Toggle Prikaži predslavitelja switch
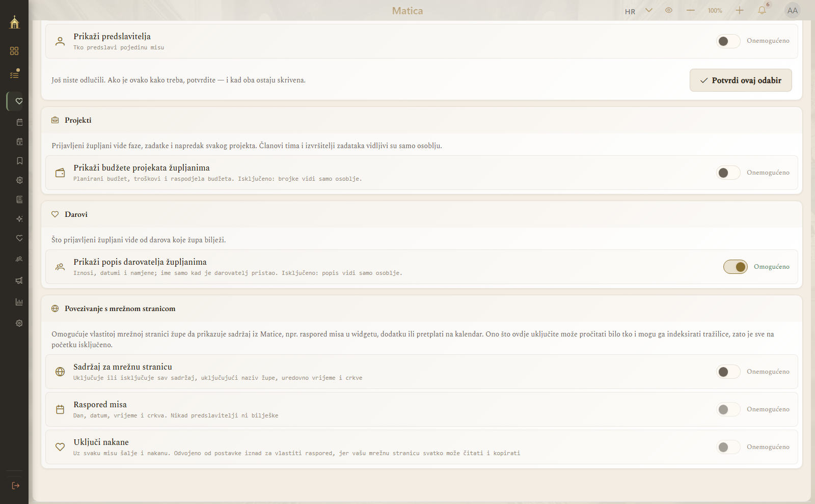Viewport: 815px width, 504px height. point(728,41)
